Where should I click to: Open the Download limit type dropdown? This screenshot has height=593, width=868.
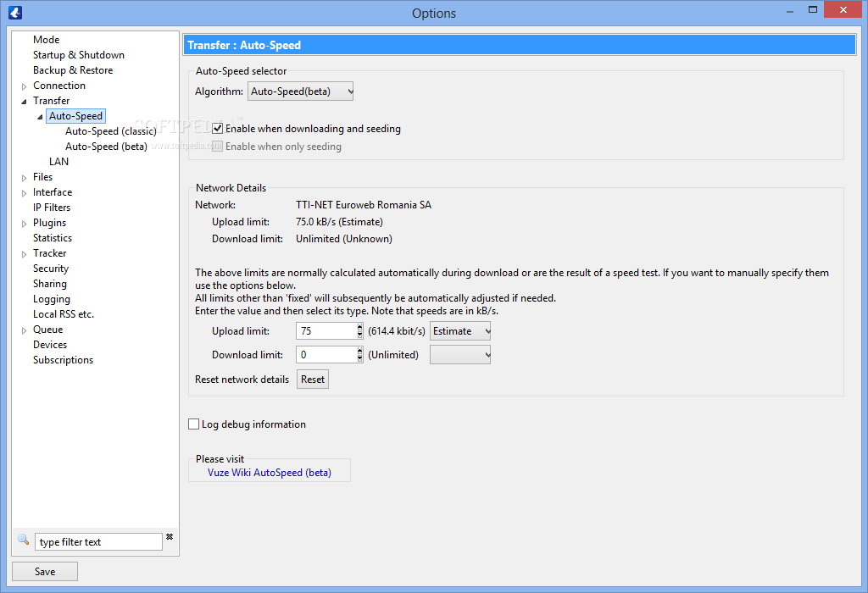coord(460,355)
